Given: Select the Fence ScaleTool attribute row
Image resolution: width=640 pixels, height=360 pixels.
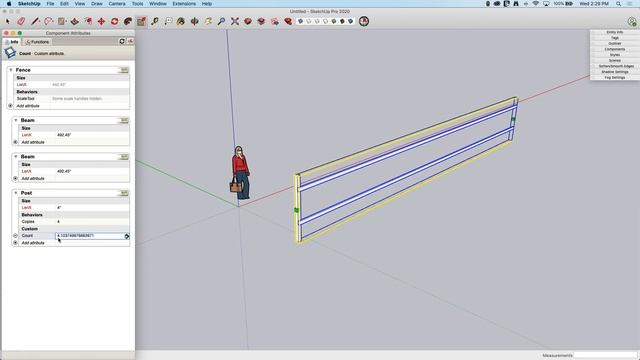Looking at the screenshot, I should coord(72,98).
